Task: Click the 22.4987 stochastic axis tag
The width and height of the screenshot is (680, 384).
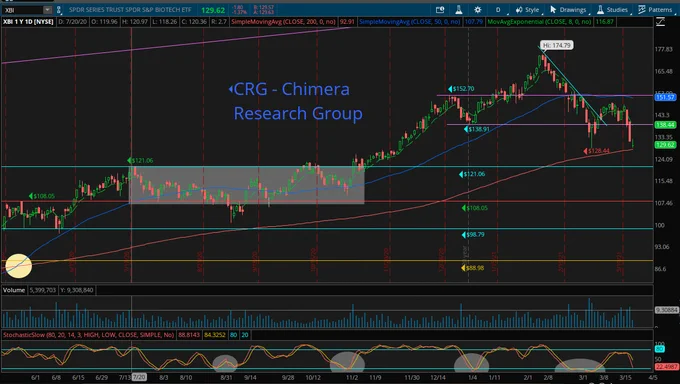Action: click(x=667, y=367)
